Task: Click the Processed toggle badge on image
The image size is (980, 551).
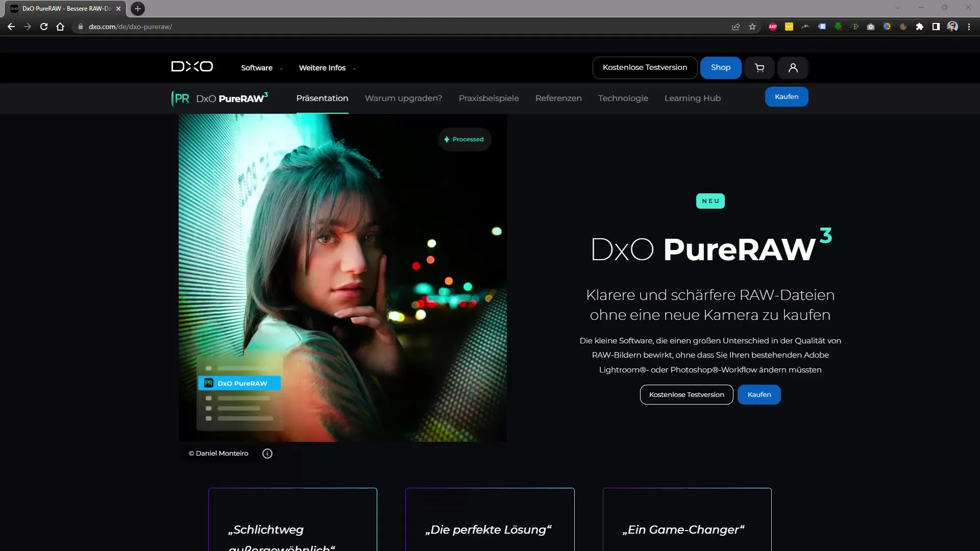Action: pos(464,139)
